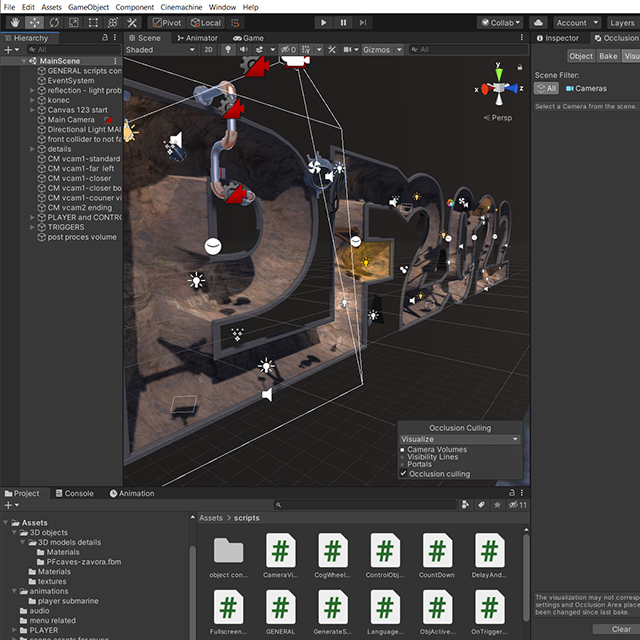Open the Cinemachine menu

pos(181,7)
